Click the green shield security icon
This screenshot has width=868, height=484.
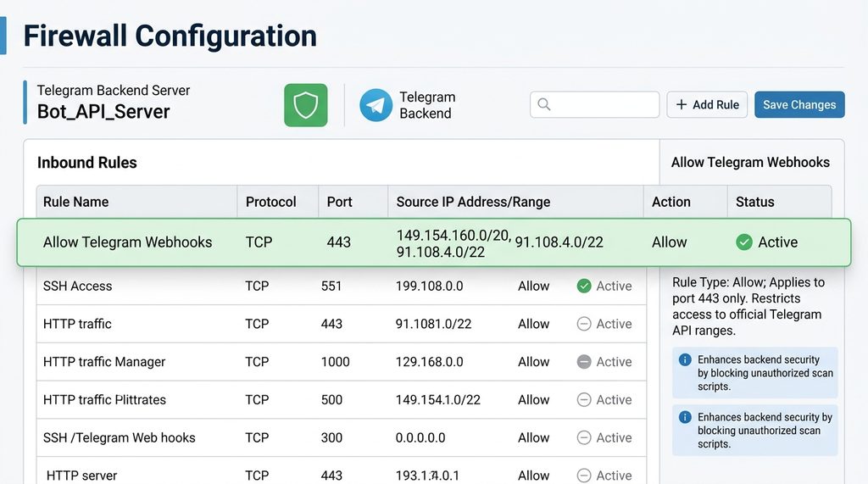pyautogui.click(x=305, y=105)
